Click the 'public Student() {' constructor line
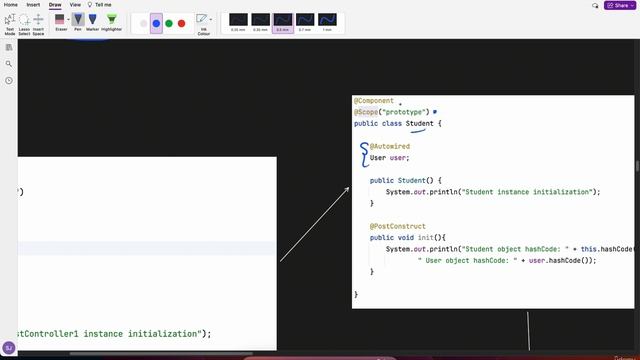Image resolution: width=640 pixels, height=360 pixels. [x=406, y=180]
